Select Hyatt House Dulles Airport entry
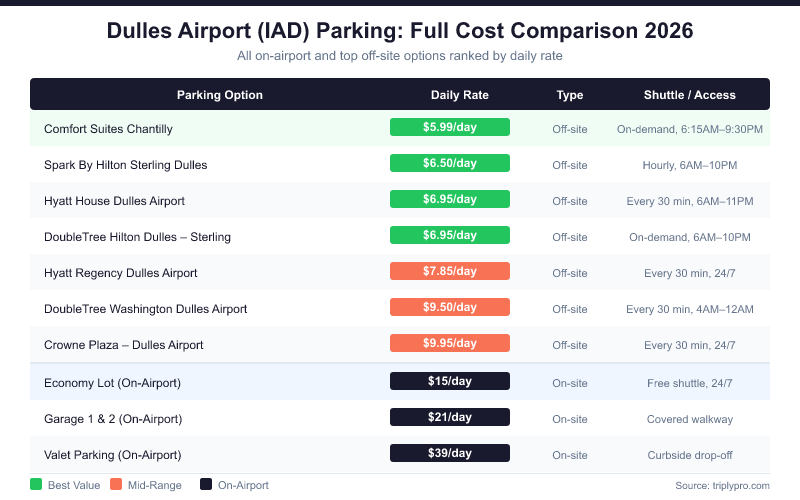This screenshot has width=800, height=500. tap(114, 201)
